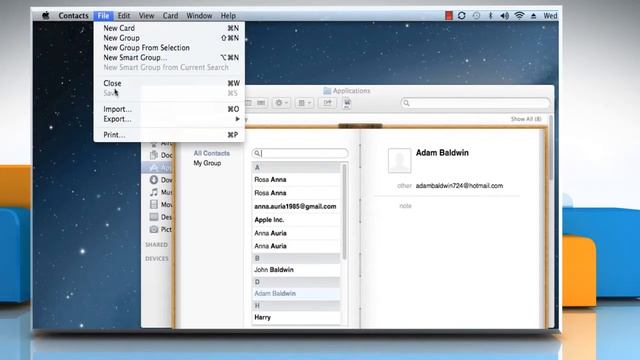Click Finder toolbar app icon beside share
This screenshot has width=640, height=360.
click(347, 103)
